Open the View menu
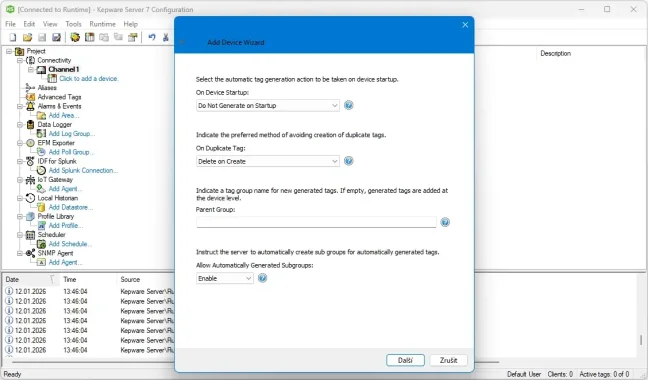The height and width of the screenshot is (380, 648). click(50, 24)
